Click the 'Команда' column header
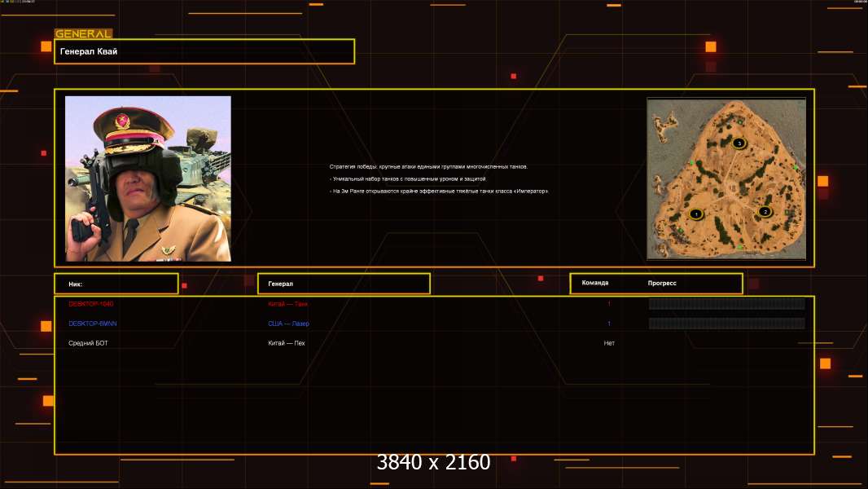Screen dimensions: 868x489 coord(595,283)
